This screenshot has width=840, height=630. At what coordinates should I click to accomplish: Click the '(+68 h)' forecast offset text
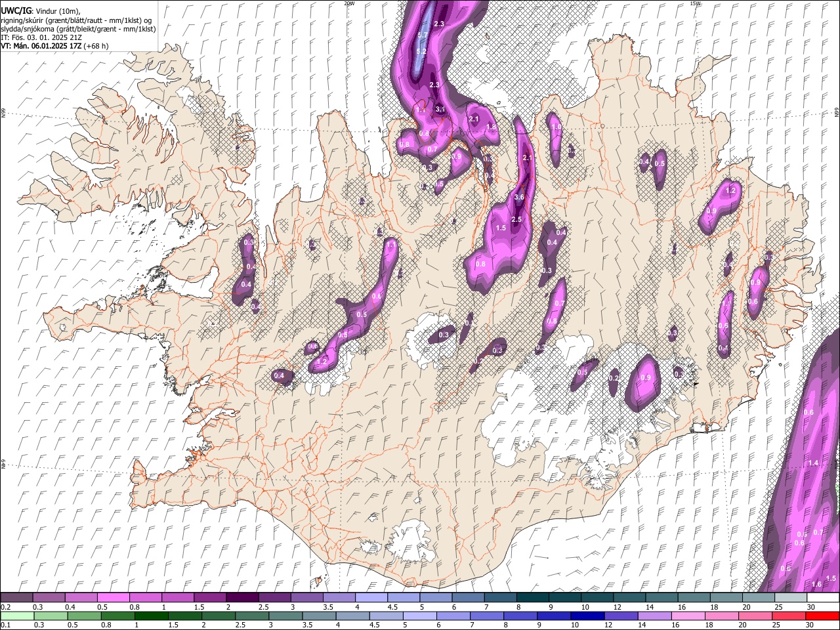(96, 46)
